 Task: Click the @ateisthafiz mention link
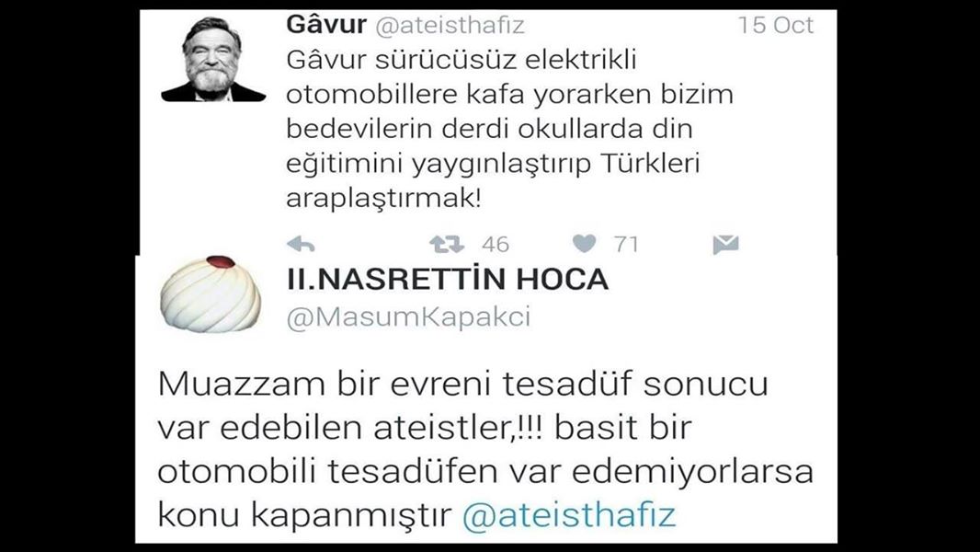(x=569, y=516)
